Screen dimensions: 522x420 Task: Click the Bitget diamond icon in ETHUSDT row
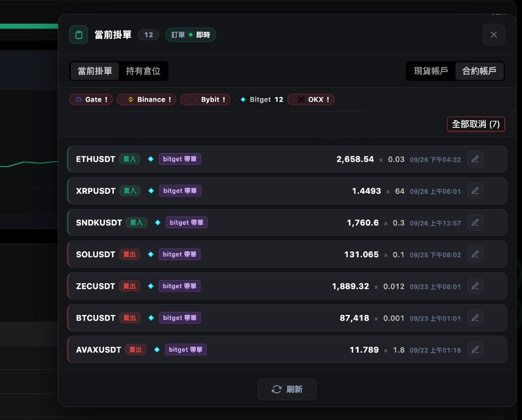[x=151, y=159]
